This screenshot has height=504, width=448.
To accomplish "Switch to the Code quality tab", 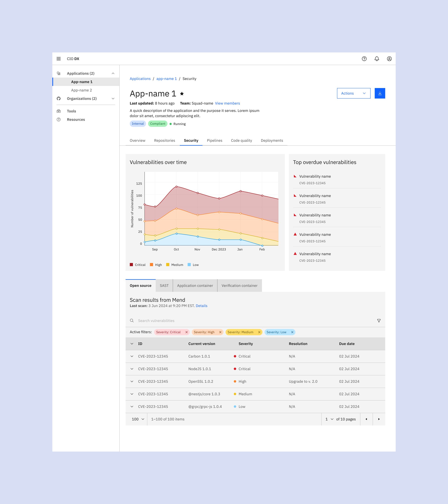I will coord(241,141).
